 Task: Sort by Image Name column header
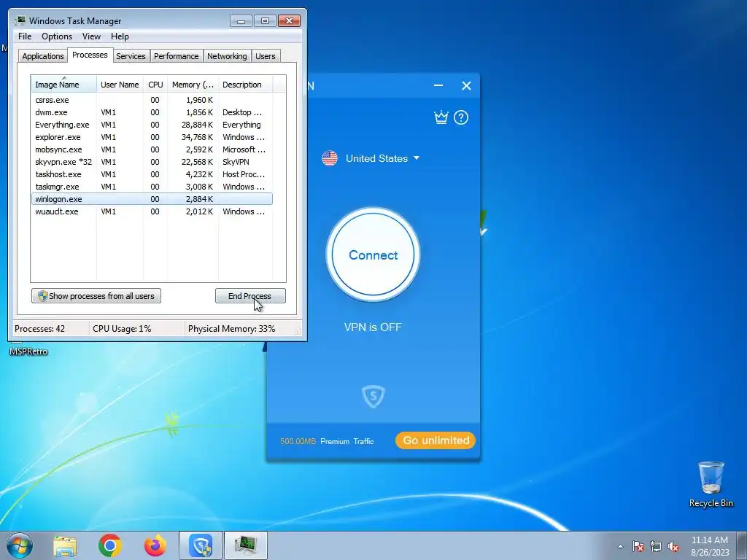point(64,85)
